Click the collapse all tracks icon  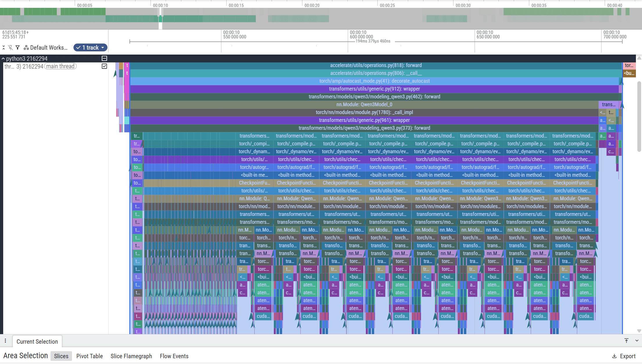[3, 48]
